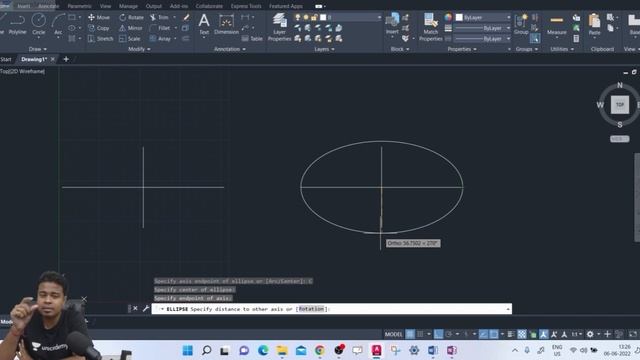Click the ELLIPSE command line input
Screen dimensions: 640x360
331,309
